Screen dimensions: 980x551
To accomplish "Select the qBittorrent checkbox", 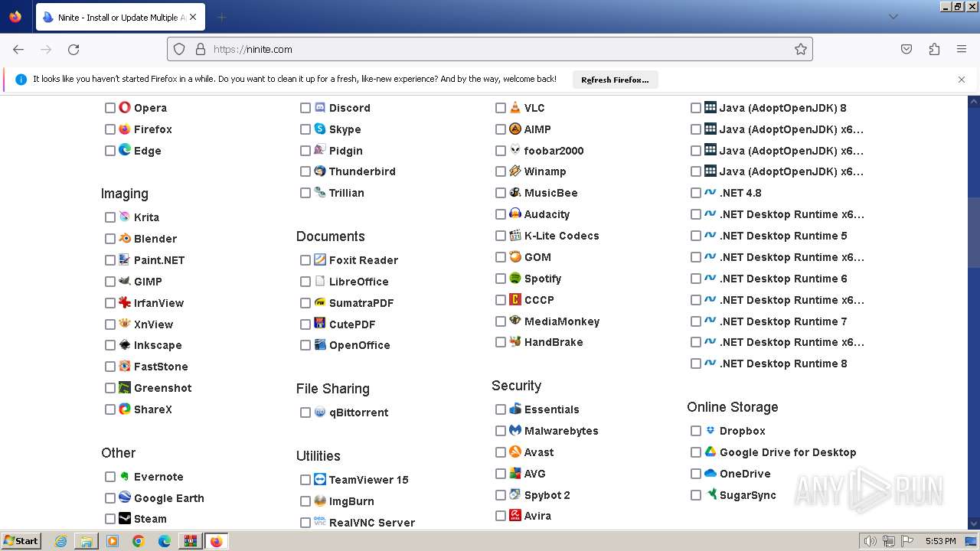I will pos(305,412).
